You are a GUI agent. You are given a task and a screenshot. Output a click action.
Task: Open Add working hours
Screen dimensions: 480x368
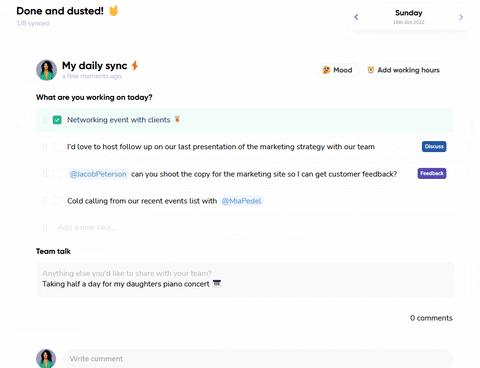[x=403, y=70]
